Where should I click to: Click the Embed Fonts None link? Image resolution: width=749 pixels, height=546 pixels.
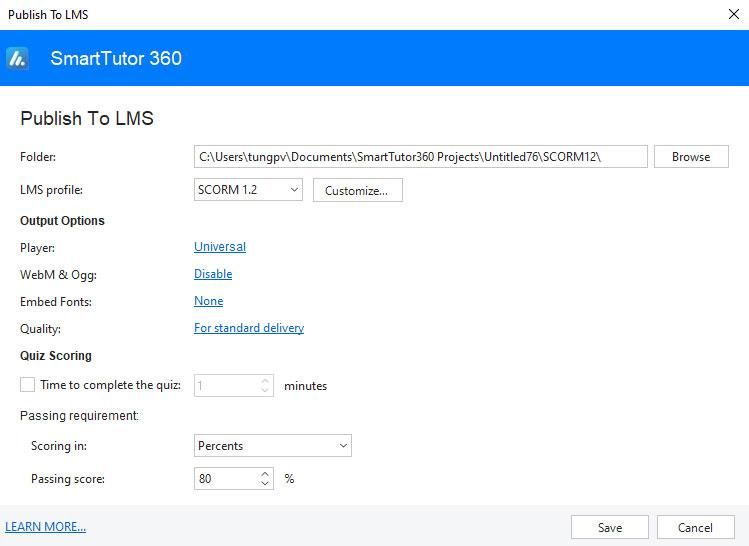coord(208,301)
